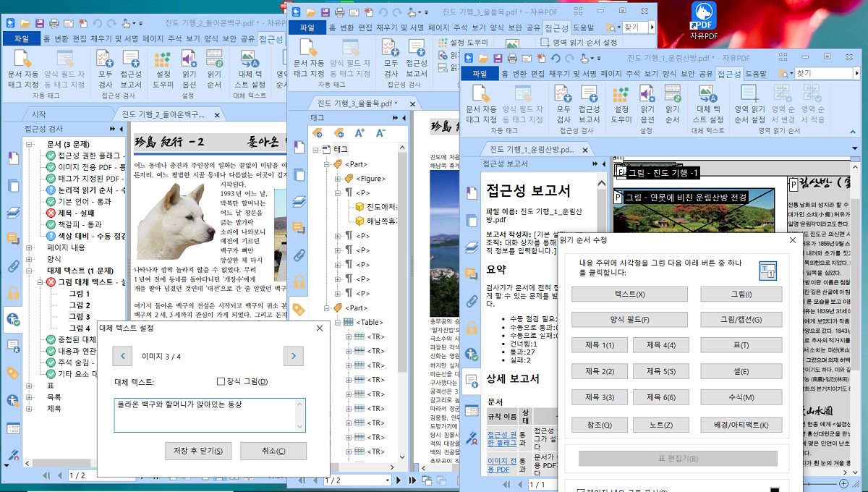
Task: Click the increase font A+ icon in 태그 panel
Action: [x=359, y=133]
